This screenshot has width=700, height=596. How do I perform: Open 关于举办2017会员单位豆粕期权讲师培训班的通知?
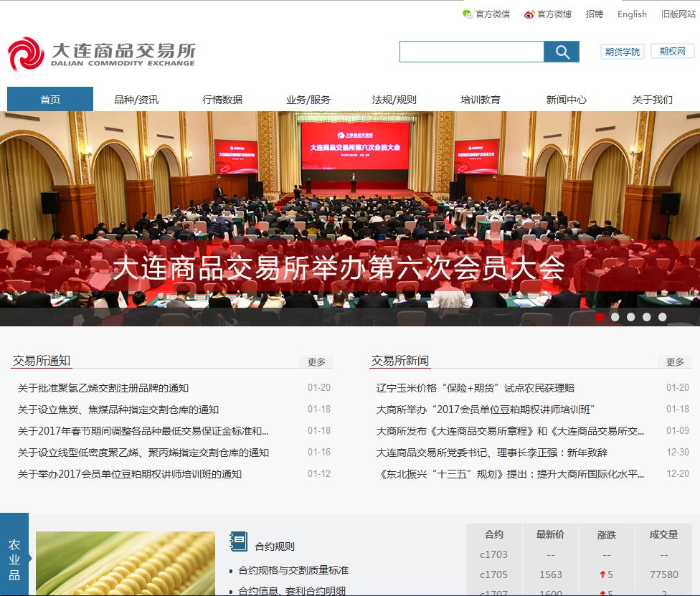click(130, 473)
